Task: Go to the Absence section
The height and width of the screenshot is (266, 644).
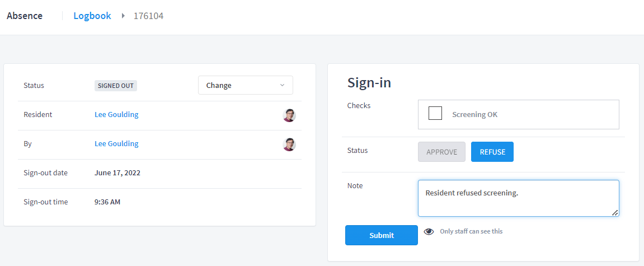Action: coord(25,16)
